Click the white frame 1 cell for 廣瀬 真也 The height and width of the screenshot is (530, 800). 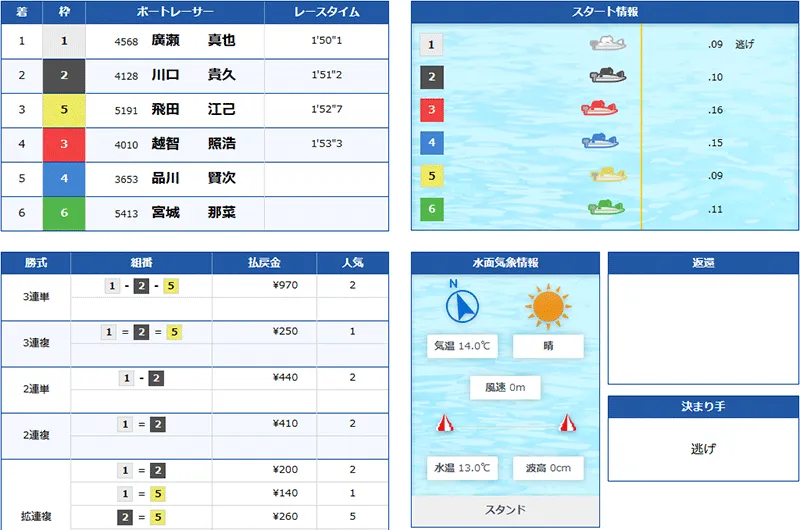click(64, 41)
